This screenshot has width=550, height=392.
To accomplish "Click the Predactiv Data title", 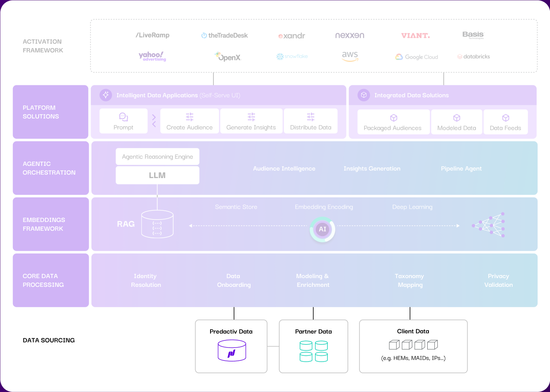I will coord(231,331).
